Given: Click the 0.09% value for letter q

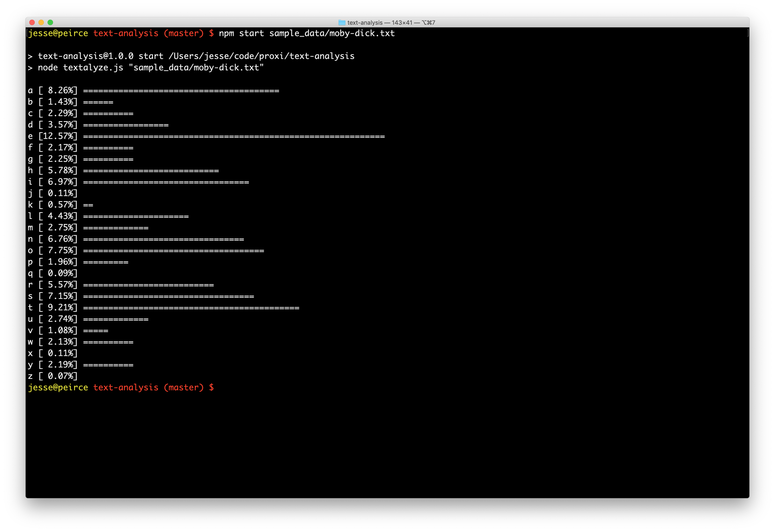Looking at the screenshot, I should [60, 273].
